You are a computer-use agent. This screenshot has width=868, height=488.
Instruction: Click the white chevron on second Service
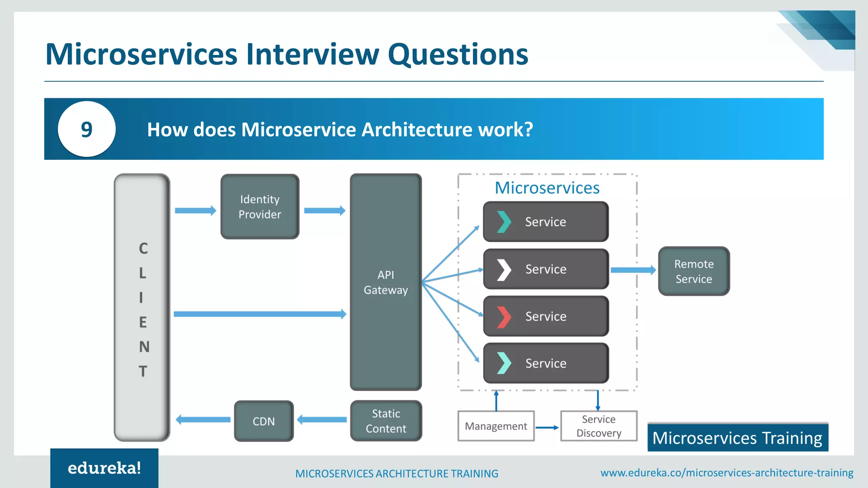tap(504, 269)
